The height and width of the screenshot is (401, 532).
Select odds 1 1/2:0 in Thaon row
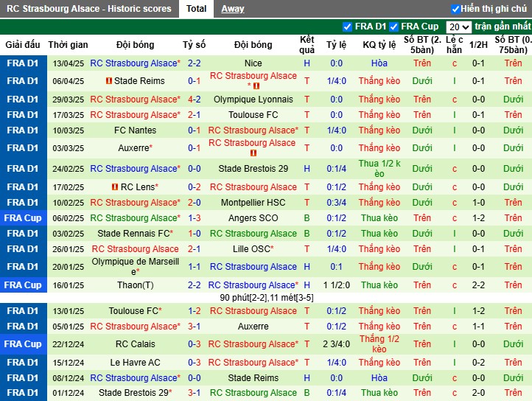[336, 285]
